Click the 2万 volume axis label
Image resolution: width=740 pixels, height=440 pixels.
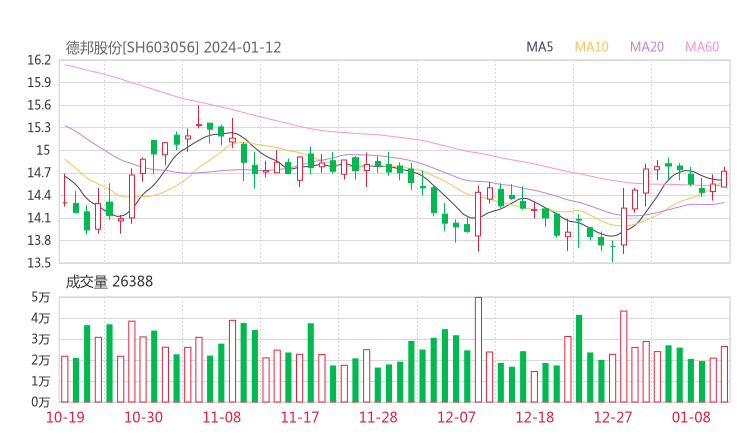click(41, 360)
